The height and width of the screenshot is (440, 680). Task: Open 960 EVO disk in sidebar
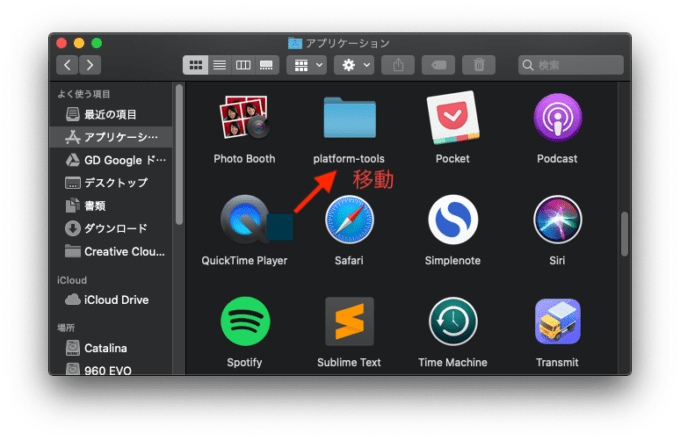click(111, 368)
